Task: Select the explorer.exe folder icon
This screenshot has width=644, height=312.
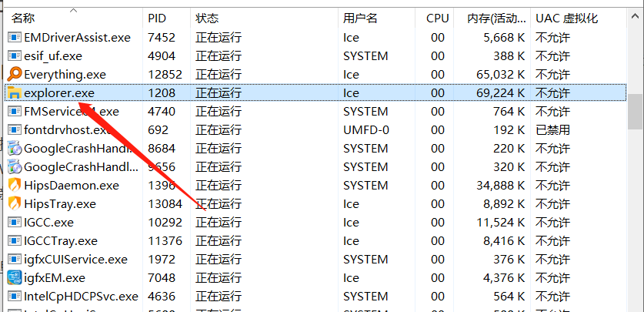Action: 15,93
